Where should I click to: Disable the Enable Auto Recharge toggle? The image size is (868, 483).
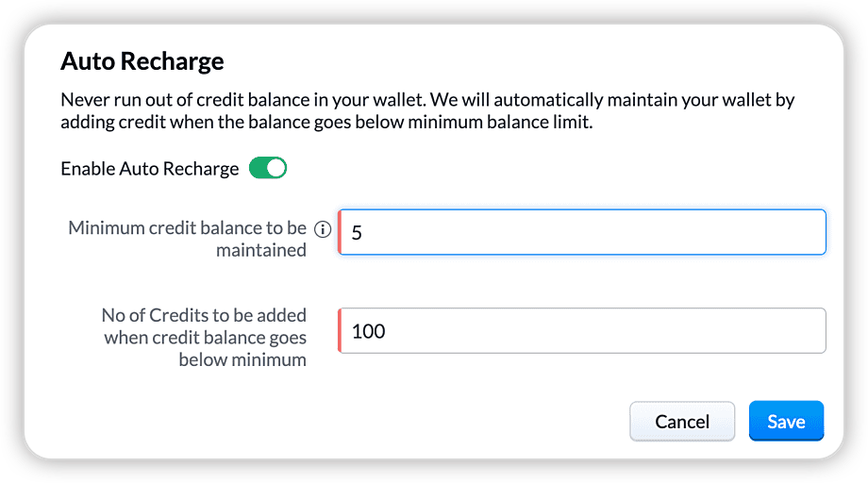pyautogui.click(x=267, y=169)
